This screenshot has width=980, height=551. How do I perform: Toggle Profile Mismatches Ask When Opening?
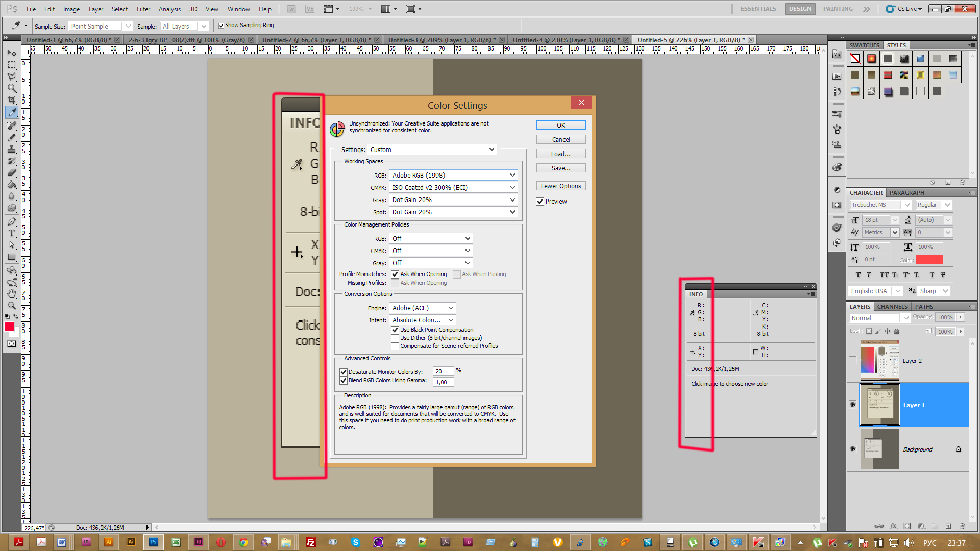[395, 274]
